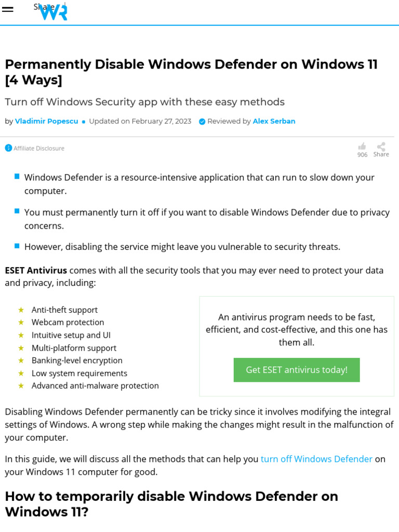399x532 pixels.
Task: Click Get ESET antivirus today button
Action: pos(297,370)
